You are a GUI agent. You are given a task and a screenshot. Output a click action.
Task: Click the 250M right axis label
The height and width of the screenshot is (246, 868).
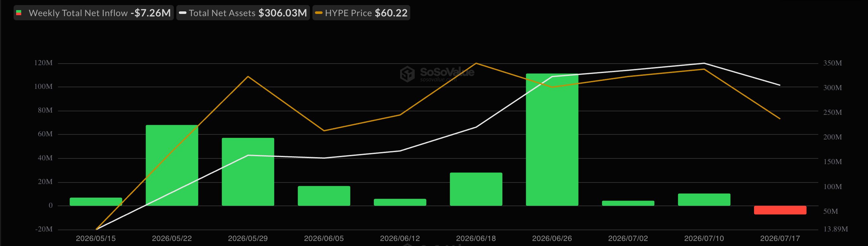[x=833, y=112]
